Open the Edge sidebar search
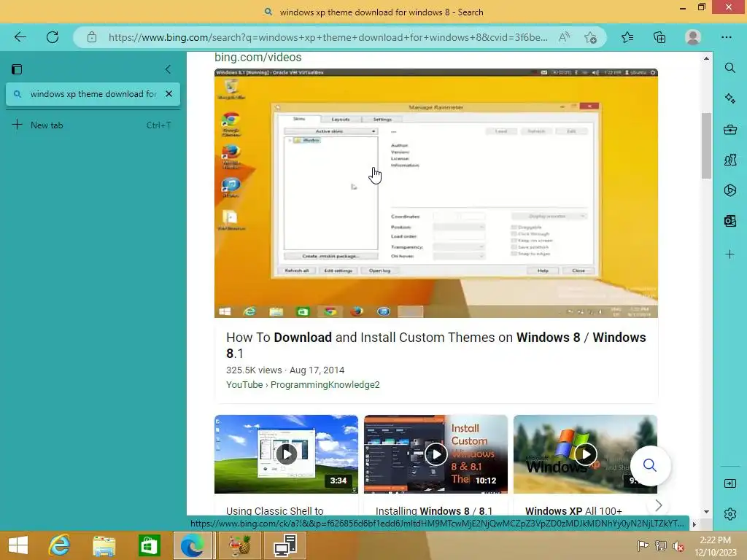747x560 pixels. (x=729, y=68)
